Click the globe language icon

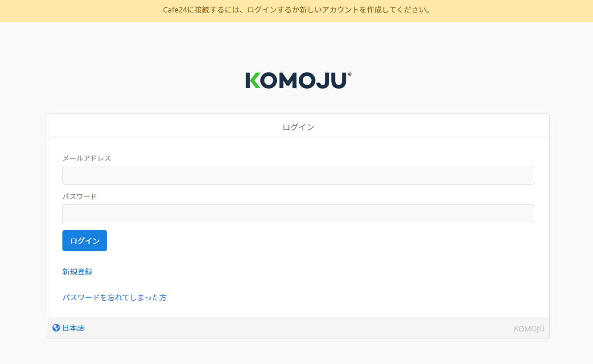click(56, 328)
